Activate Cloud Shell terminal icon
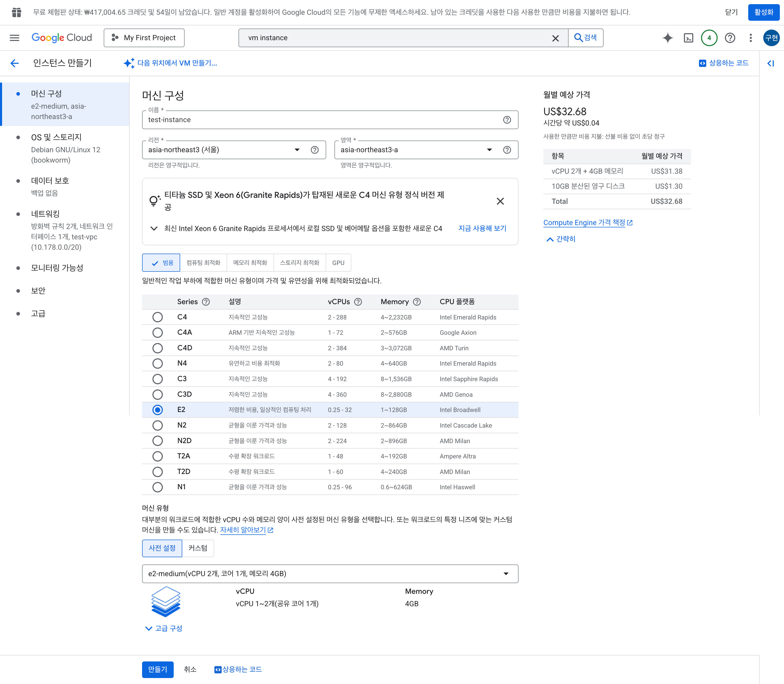The height and width of the screenshot is (684, 784). click(x=688, y=38)
